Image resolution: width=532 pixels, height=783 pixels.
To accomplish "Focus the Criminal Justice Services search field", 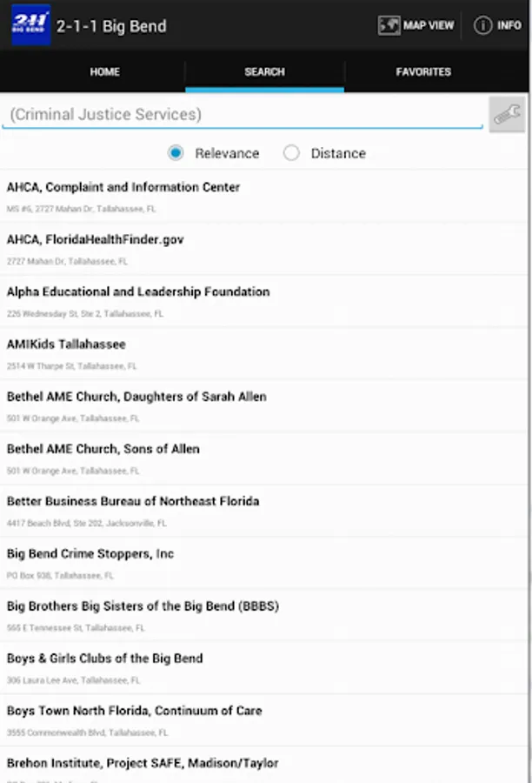I will pos(243,114).
